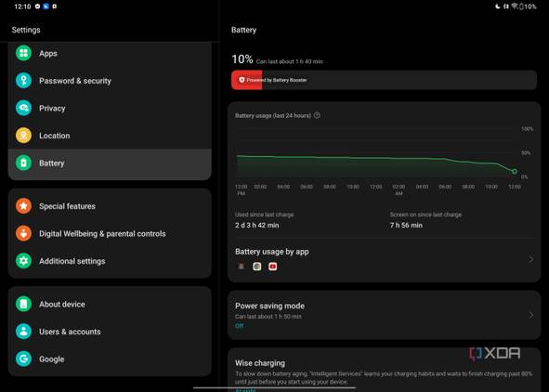Click the battery usage info question icon
The height and width of the screenshot is (392, 549).
[317, 115]
